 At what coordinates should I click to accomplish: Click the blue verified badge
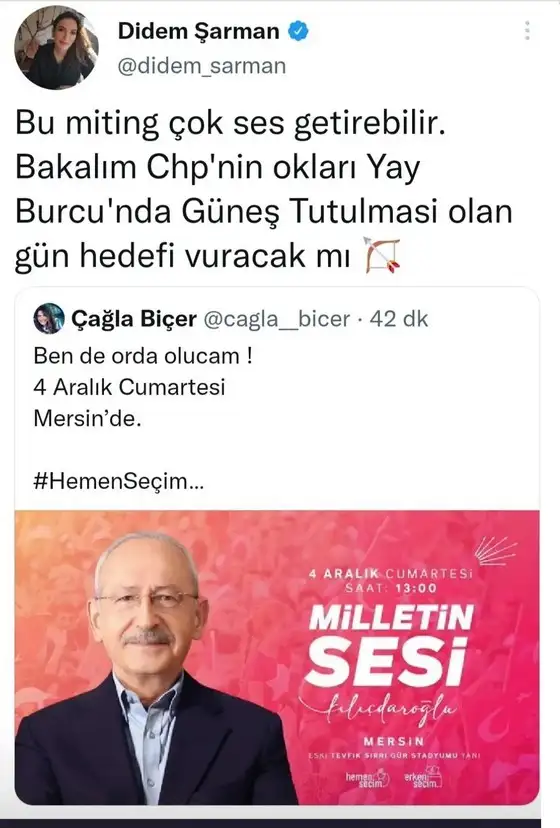[x=298, y=31]
